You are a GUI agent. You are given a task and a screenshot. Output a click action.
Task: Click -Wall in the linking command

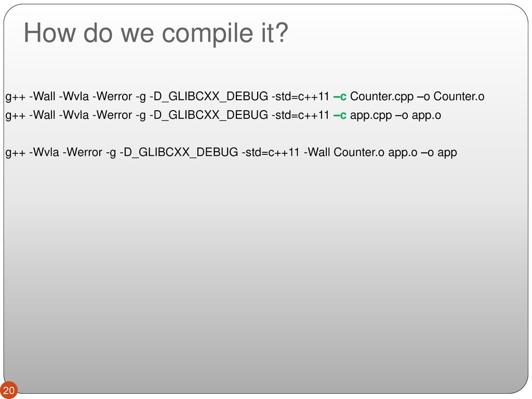[317, 152]
